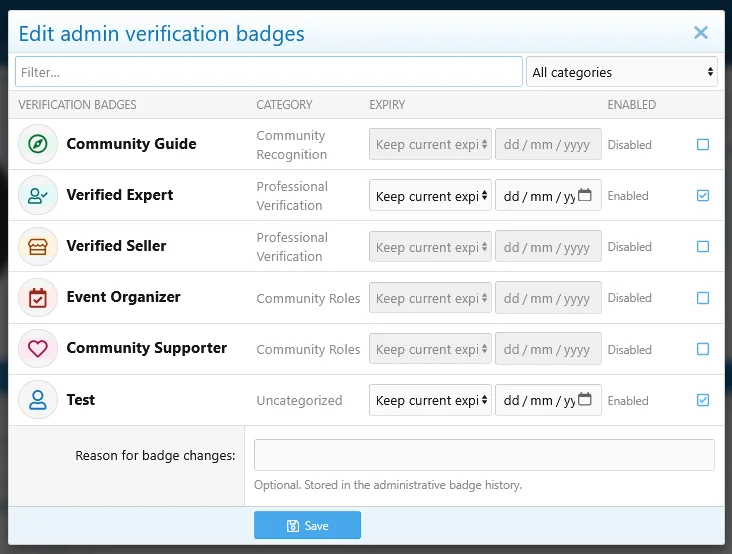Screen dimensions: 732x554
Task: Open the Test badge expiry mode dropdown
Action: point(430,400)
